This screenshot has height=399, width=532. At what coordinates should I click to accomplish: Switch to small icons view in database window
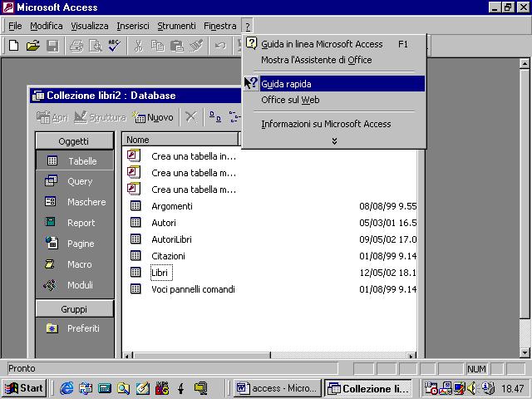click(x=234, y=117)
